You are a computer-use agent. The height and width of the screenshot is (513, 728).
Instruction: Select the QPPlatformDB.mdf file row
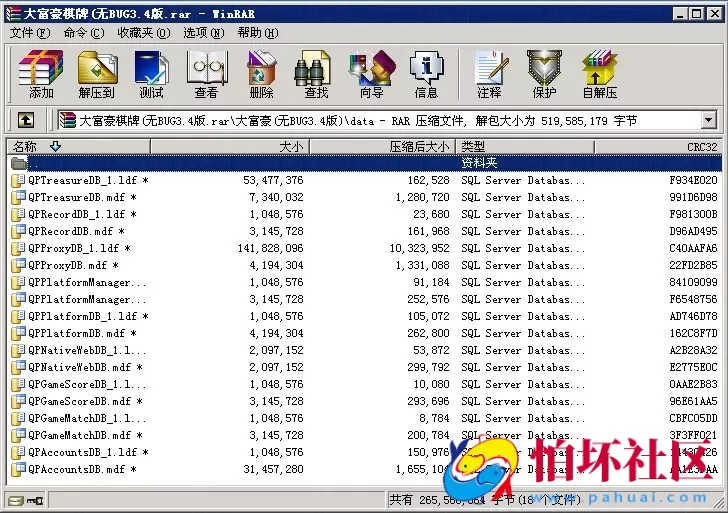364,333
